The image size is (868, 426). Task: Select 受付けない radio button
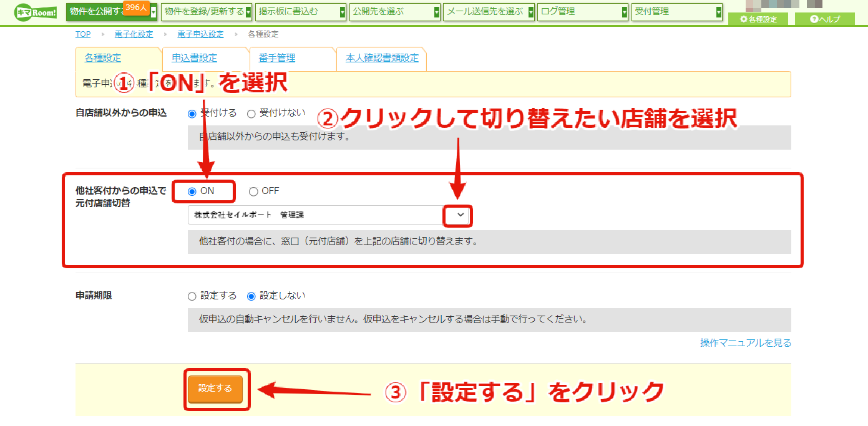click(251, 114)
